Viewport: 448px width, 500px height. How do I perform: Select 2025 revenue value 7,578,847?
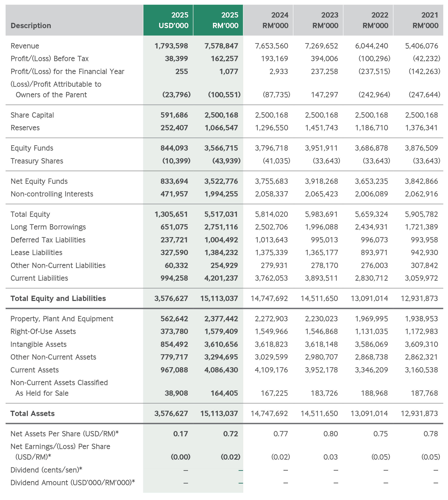tap(221, 46)
